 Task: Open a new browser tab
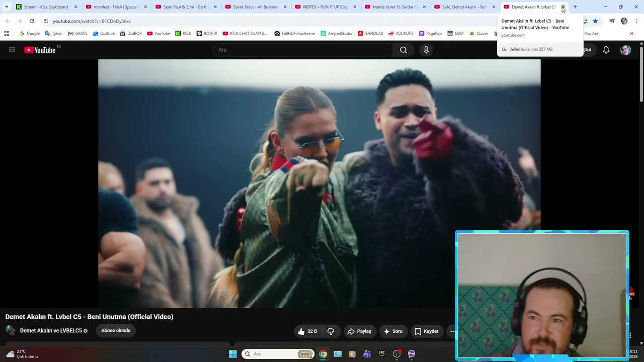tap(575, 7)
